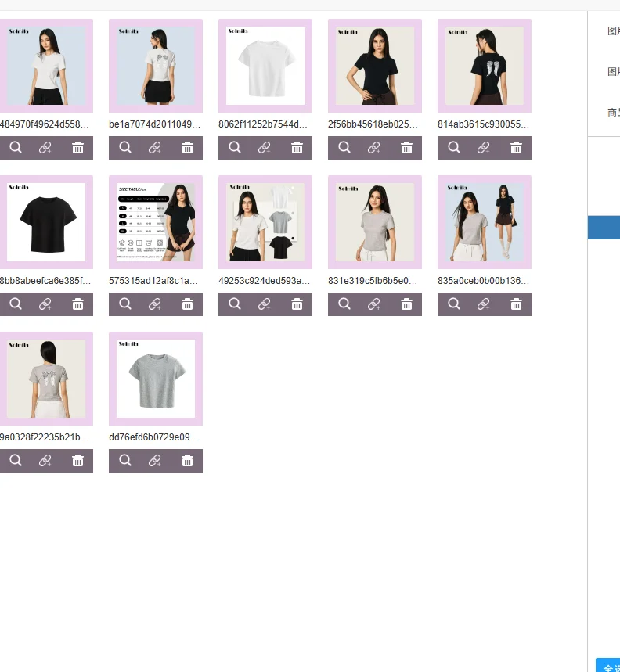Select flat white t-shirt thumbnail

[265, 66]
